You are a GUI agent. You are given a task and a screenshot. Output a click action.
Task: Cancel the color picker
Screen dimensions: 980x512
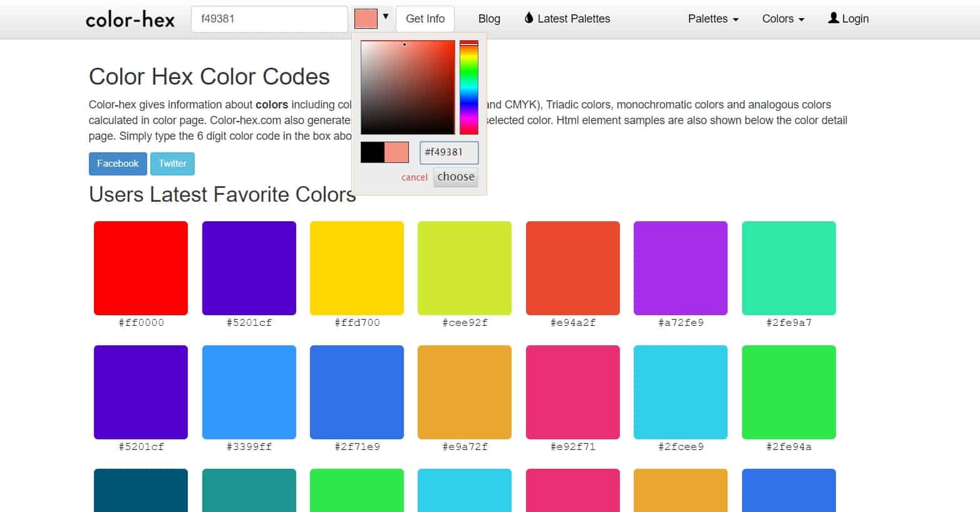(415, 177)
